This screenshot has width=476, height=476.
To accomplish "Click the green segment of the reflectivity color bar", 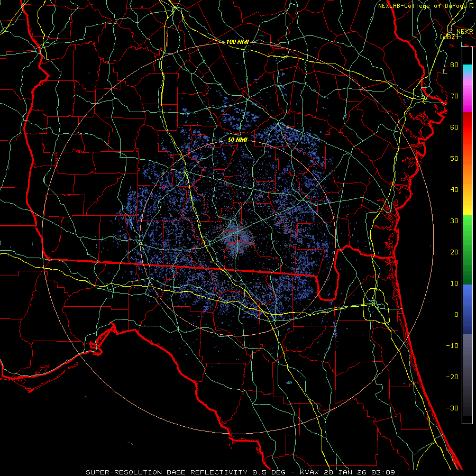I will 467,250.
